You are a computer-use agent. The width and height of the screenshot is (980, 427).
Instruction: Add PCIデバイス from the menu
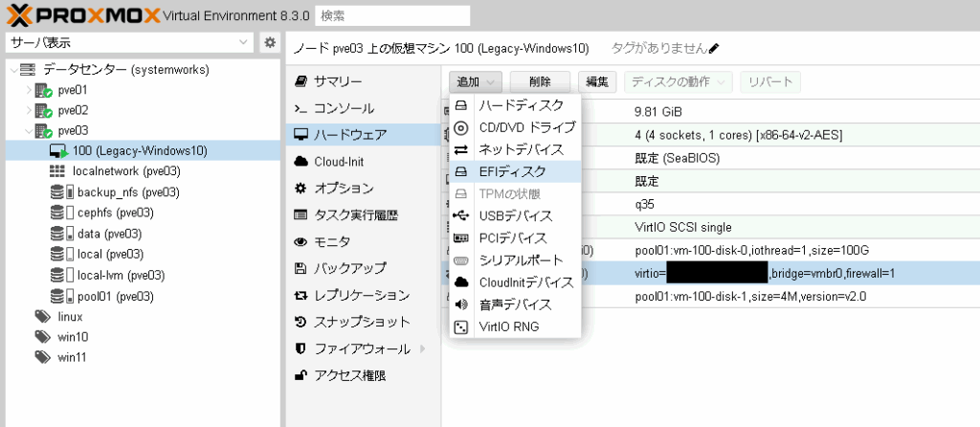coord(516,238)
